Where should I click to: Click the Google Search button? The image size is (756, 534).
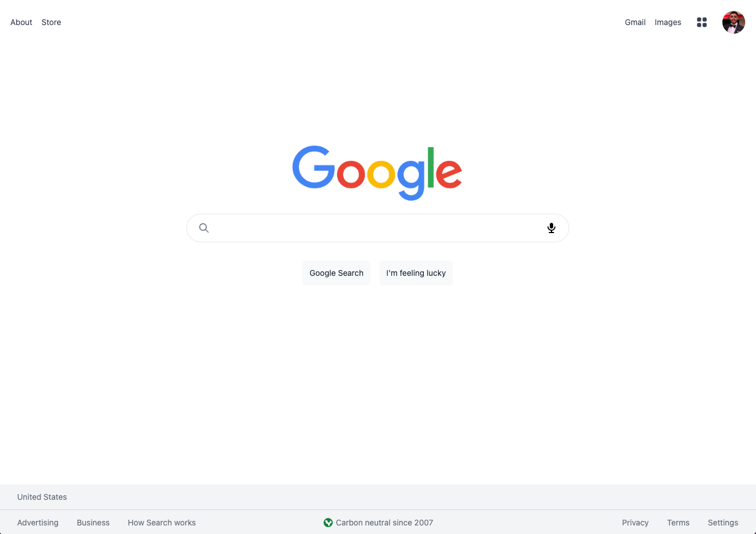[x=337, y=273]
